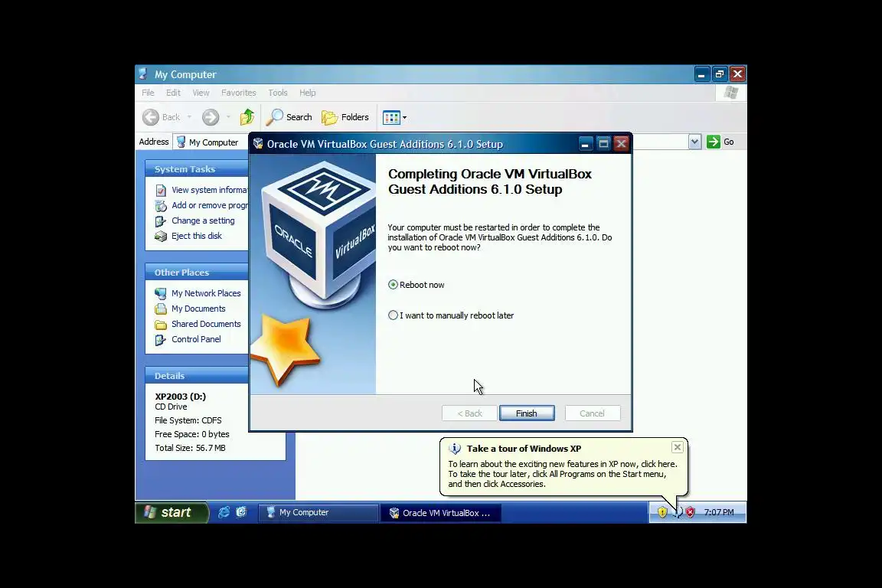Viewport: 882px width, 588px height.
Task: Launch Internet Explorer from Quick Launch
Action: click(x=224, y=512)
